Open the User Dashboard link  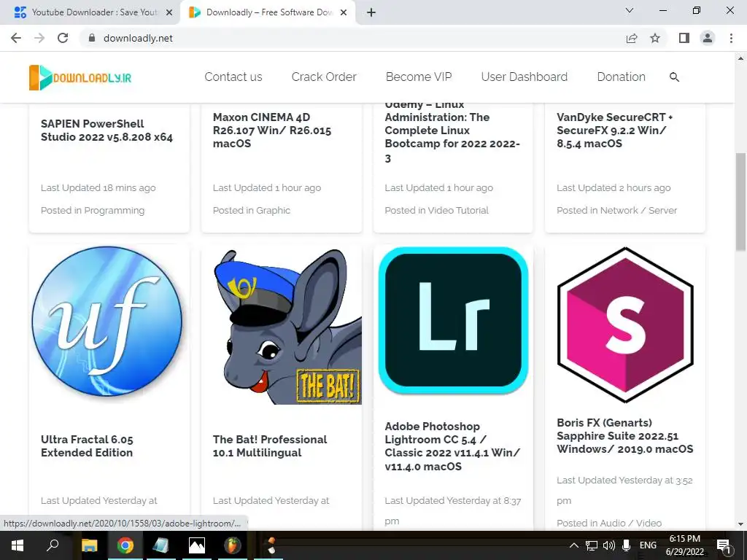[x=524, y=77]
